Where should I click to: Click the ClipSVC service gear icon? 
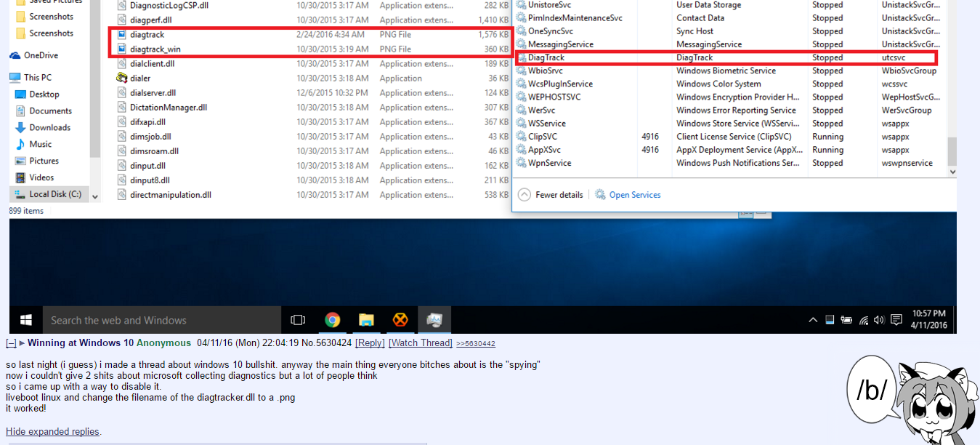point(522,137)
